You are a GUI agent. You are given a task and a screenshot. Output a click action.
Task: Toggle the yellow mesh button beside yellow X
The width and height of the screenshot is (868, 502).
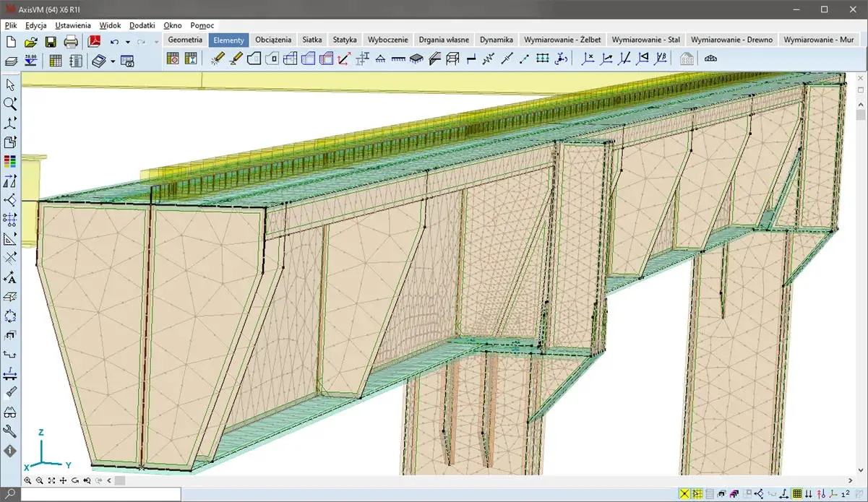[697, 494]
